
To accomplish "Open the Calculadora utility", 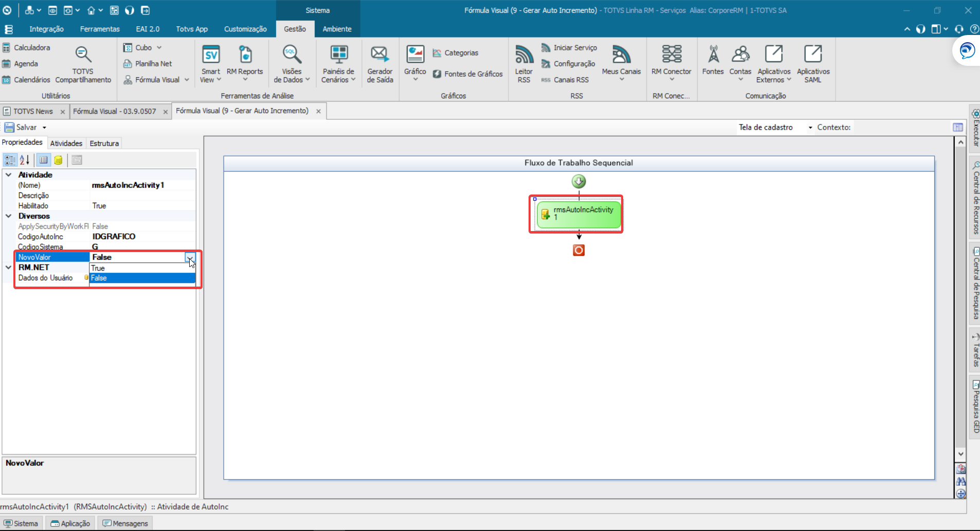I will coord(27,48).
